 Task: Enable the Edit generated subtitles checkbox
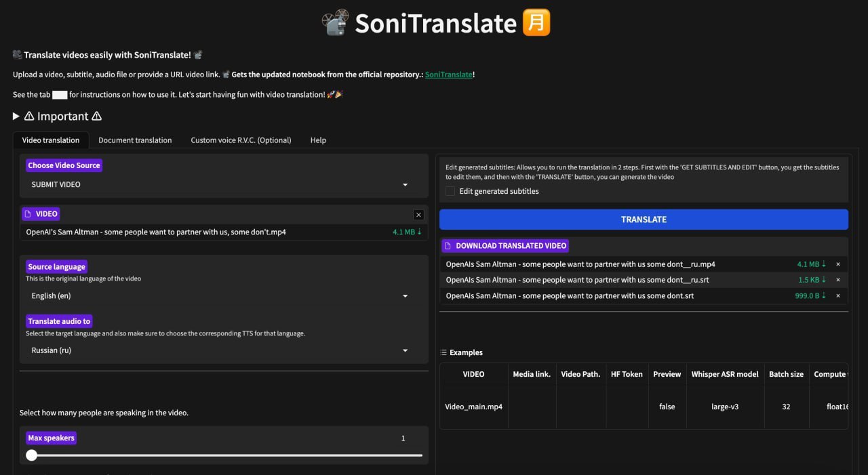450,192
